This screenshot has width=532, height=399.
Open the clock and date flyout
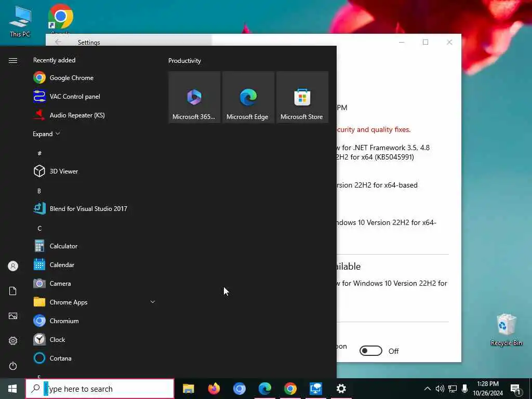click(488, 389)
